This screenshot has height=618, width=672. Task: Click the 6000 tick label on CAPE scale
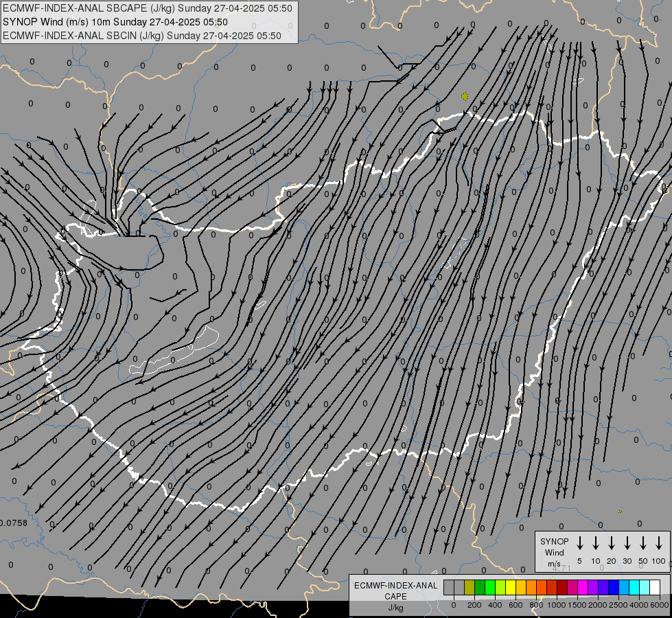(660, 605)
